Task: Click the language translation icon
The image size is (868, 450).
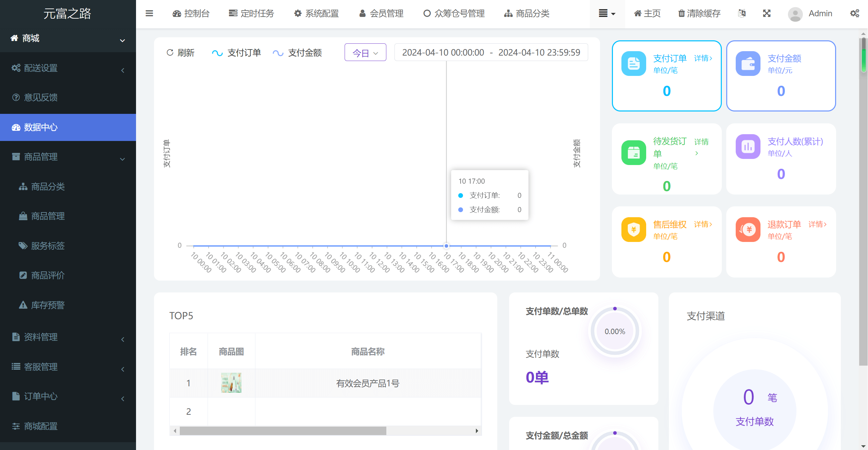Action: click(x=742, y=14)
